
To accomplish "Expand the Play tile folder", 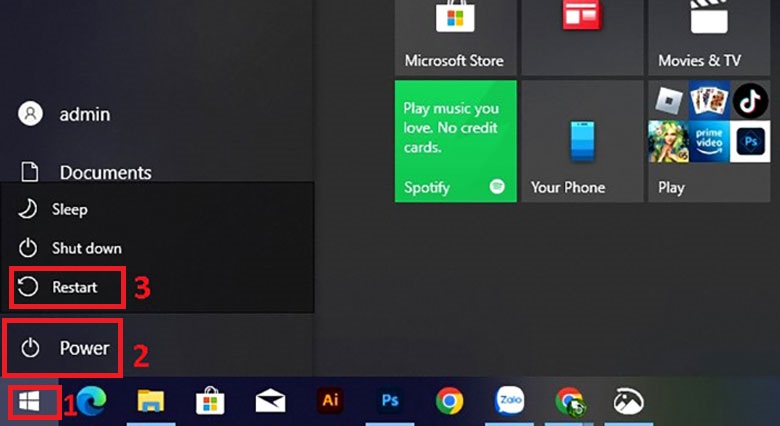I will click(x=708, y=141).
